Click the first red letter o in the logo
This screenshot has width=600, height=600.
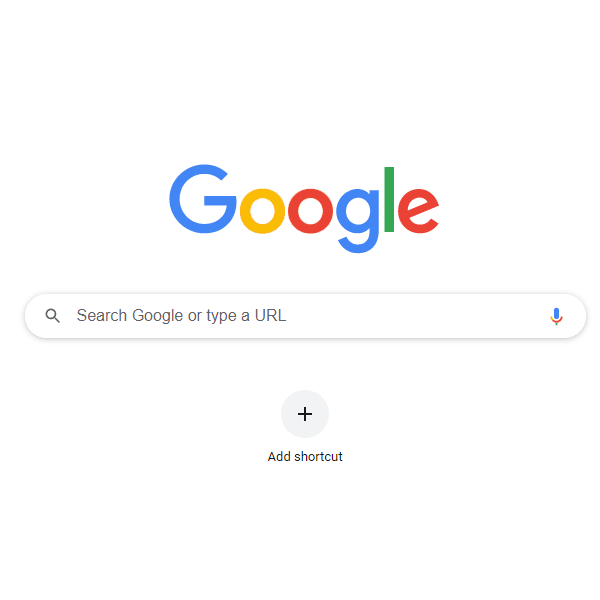[310, 211]
